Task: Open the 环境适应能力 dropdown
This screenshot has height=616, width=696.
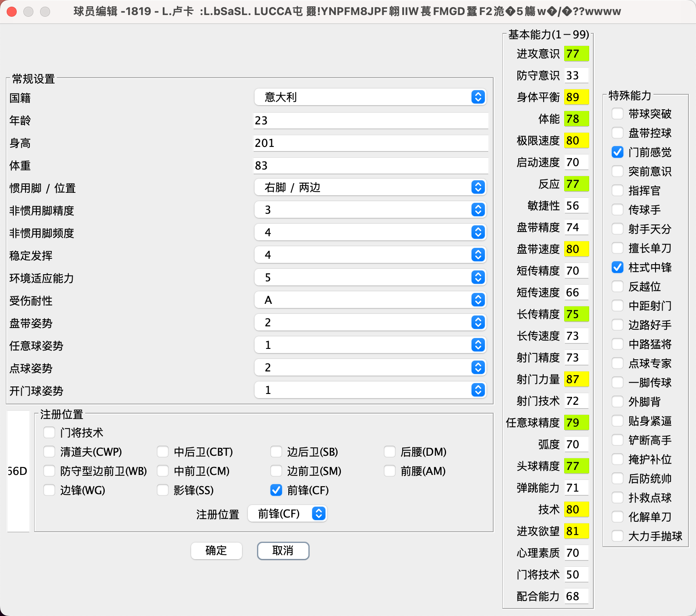Action: 370,278
